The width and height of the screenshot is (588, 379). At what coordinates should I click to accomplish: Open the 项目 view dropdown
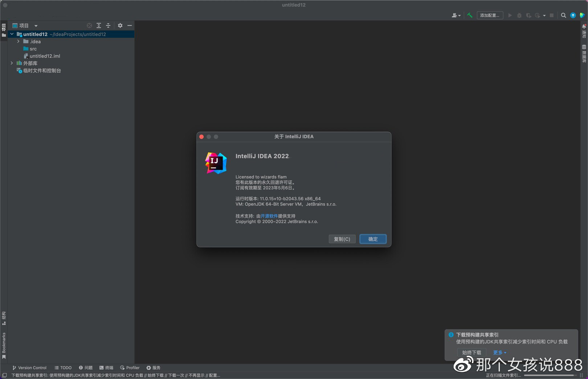25,25
